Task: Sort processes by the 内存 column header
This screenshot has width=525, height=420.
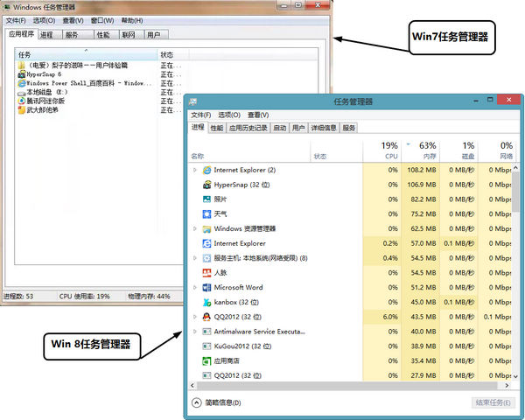Action: pos(426,150)
